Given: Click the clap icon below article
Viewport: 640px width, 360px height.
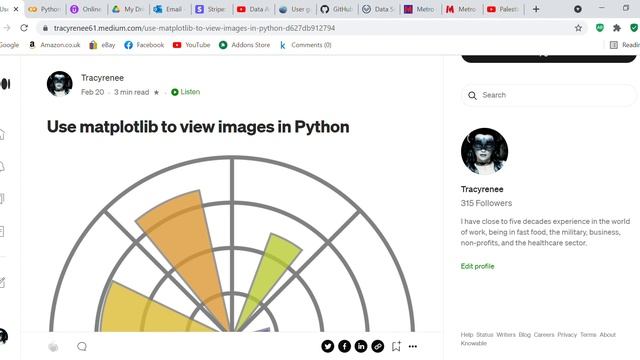Looking at the screenshot, I should (53, 347).
